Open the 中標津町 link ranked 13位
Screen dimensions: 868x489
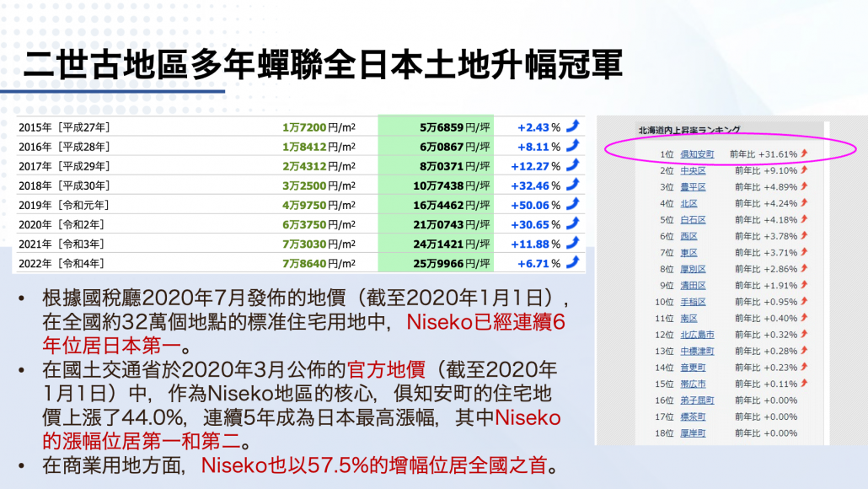pyautogui.click(x=697, y=351)
